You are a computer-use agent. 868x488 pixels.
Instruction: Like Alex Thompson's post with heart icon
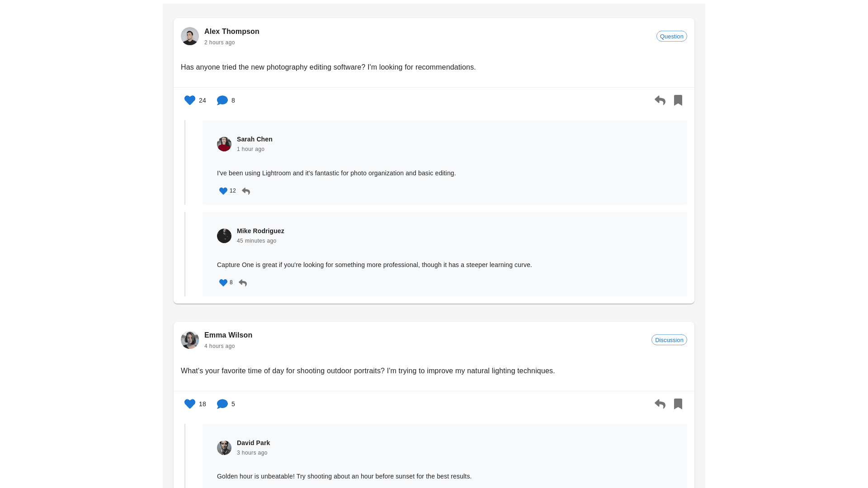tap(190, 100)
